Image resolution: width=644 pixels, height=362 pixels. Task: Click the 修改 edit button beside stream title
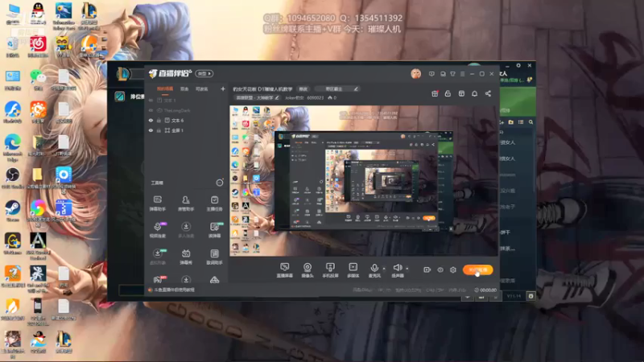pyautogui.click(x=303, y=88)
